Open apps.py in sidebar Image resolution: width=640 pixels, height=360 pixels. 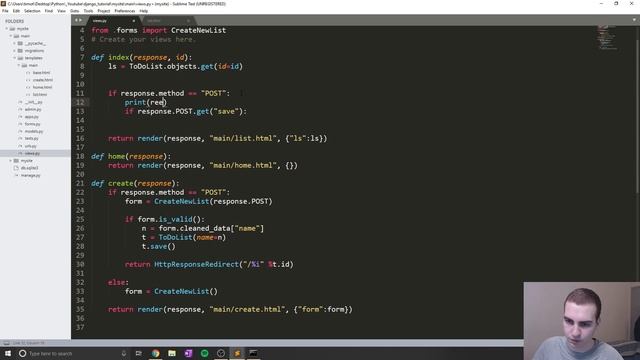click(31, 117)
